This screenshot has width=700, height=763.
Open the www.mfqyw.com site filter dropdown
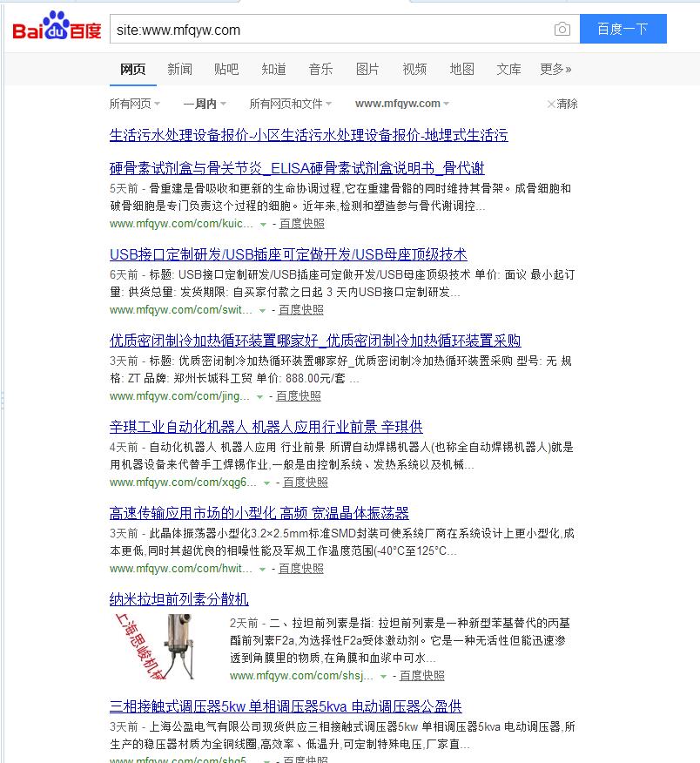[402, 104]
